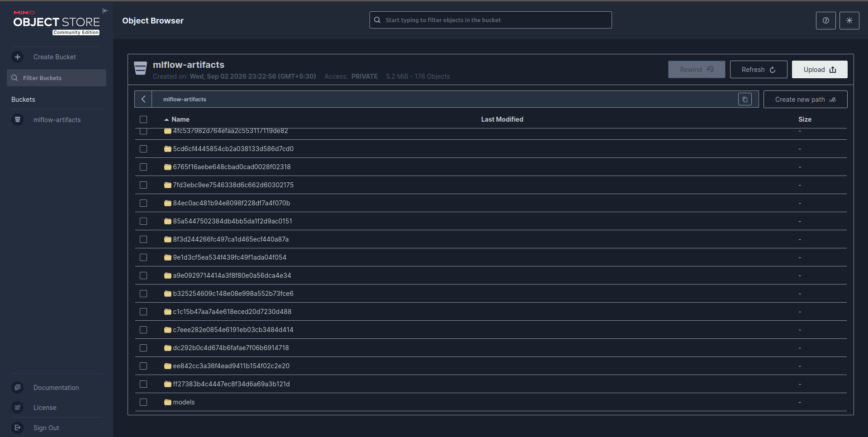This screenshot has width=868, height=437.
Task: Click the Documentation icon in sidebar
Action: [18, 388]
